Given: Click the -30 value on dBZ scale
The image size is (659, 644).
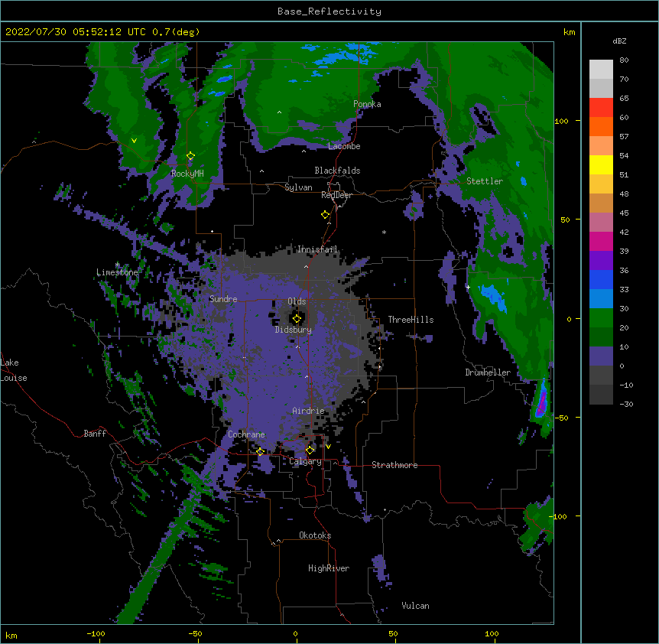Looking at the screenshot, I should point(626,404).
